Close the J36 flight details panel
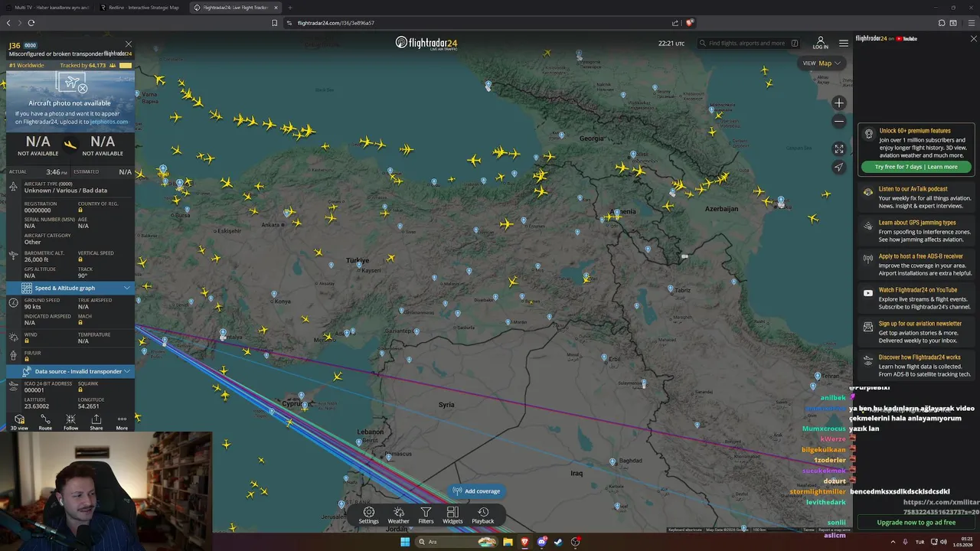 pyautogui.click(x=129, y=44)
